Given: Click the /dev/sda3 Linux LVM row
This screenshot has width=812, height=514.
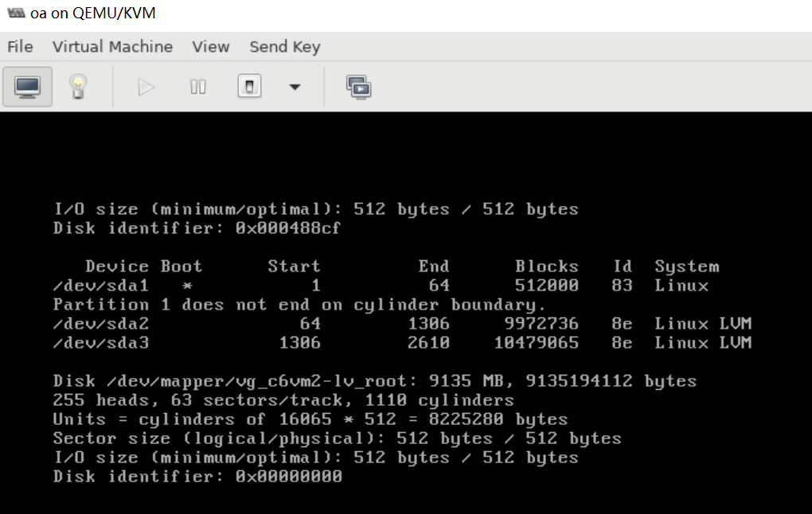Looking at the screenshot, I should coord(401,343).
